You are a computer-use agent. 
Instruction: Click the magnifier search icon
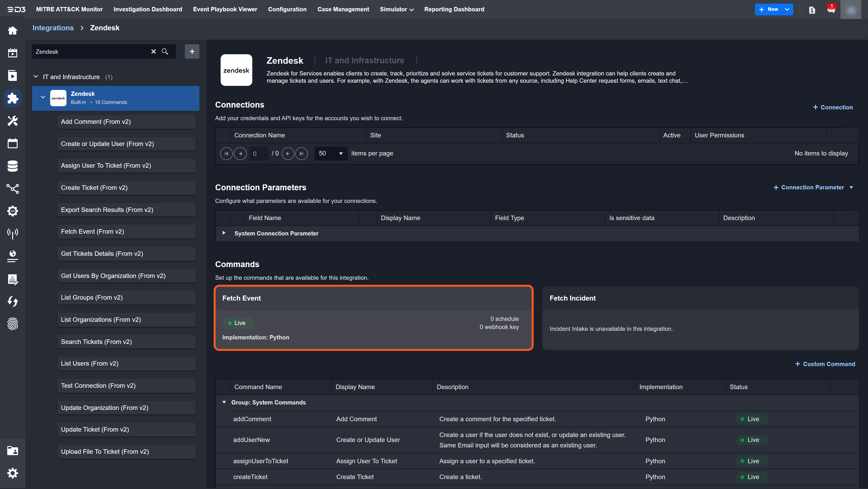coord(165,52)
